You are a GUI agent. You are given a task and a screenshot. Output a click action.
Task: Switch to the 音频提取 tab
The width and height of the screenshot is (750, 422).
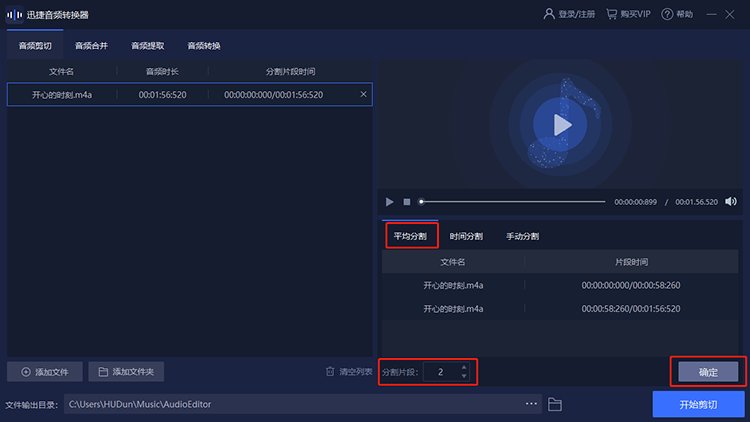[x=148, y=45]
